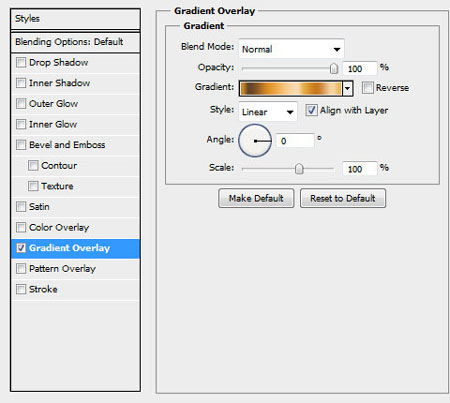Viewport: 450px width, 403px height.
Task: Select the Drop Shadow style row
Action: click(75, 63)
